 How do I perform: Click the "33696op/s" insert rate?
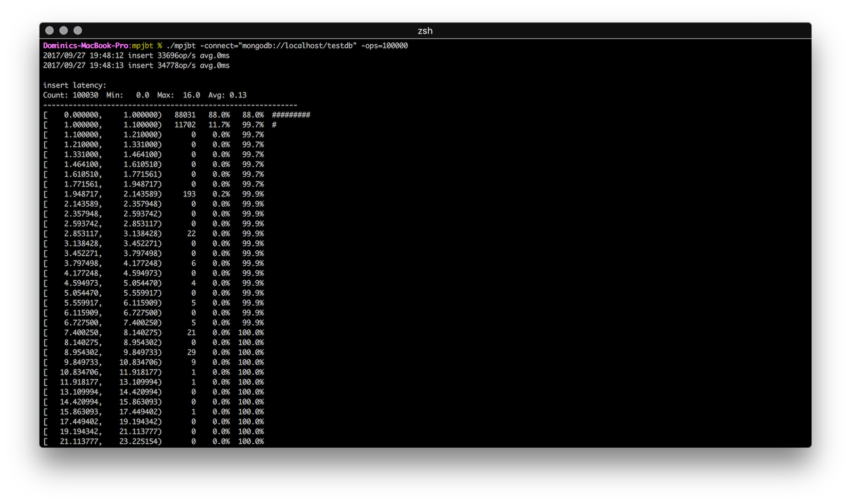(x=177, y=56)
